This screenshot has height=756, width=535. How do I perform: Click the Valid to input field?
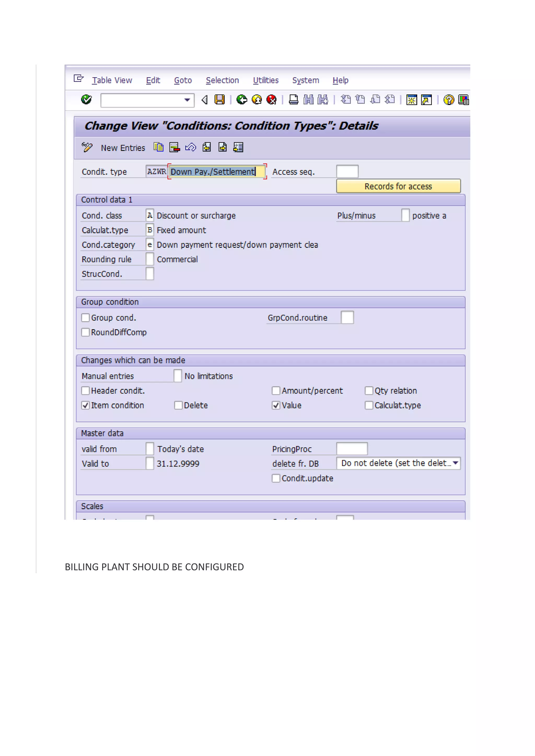click(150, 463)
